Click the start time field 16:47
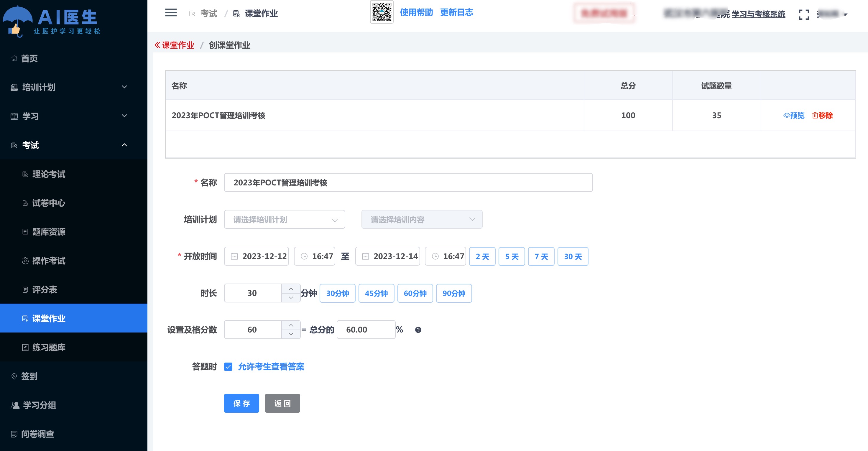The height and width of the screenshot is (451, 868). tap(314, 256)
